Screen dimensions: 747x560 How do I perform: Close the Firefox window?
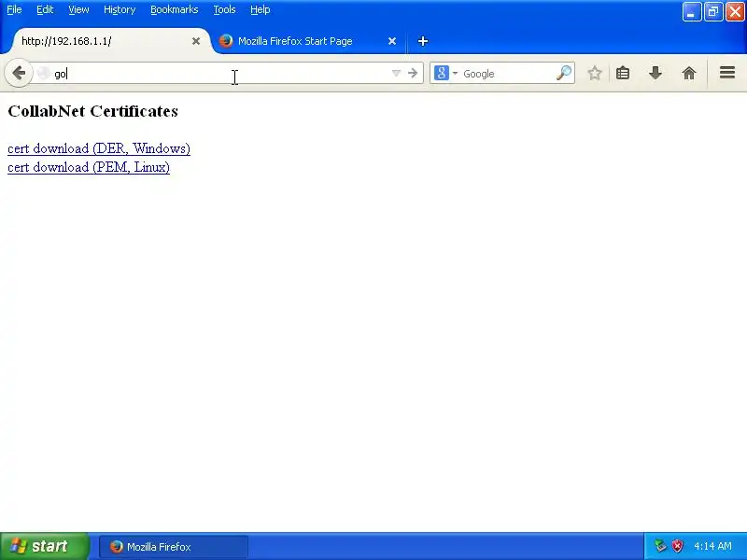point(735,12)
